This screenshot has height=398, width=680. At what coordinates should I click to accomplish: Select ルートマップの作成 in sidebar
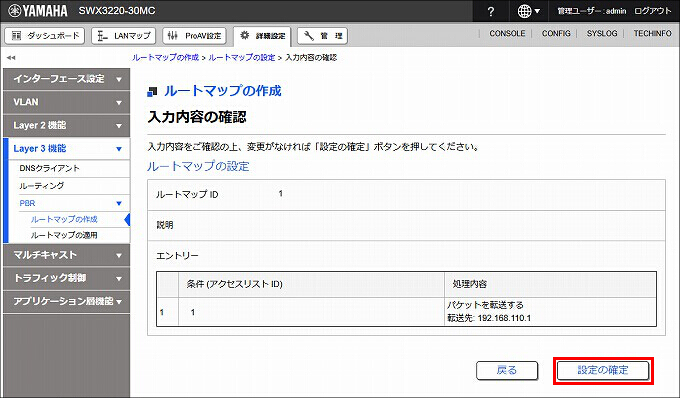pyautogui.click(x=64, y=219)
